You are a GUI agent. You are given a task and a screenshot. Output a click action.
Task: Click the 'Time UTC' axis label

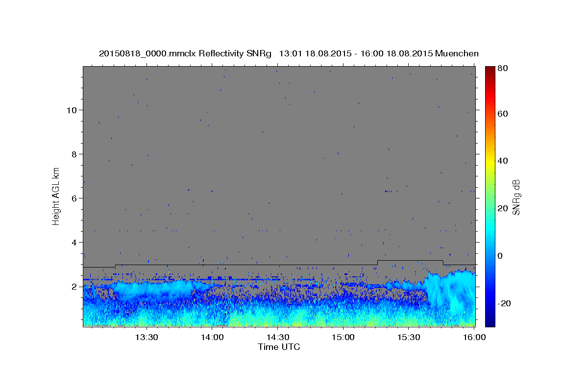click(279, 347)
